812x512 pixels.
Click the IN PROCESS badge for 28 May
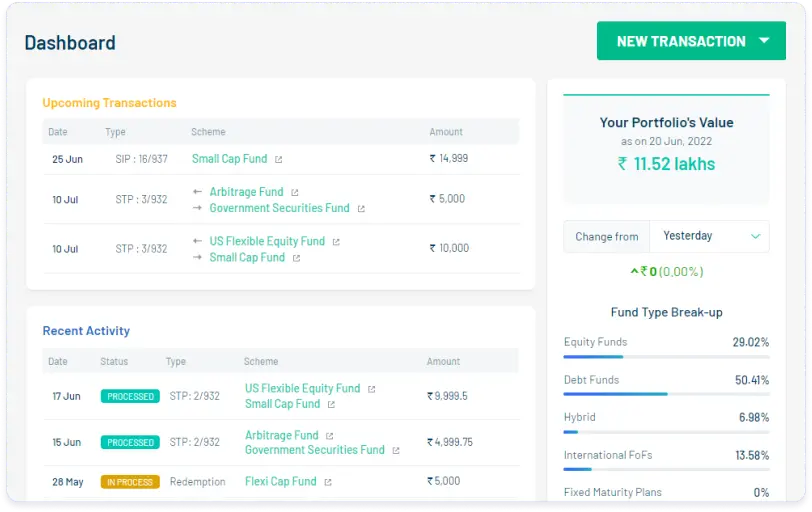[x=130, y=482]
